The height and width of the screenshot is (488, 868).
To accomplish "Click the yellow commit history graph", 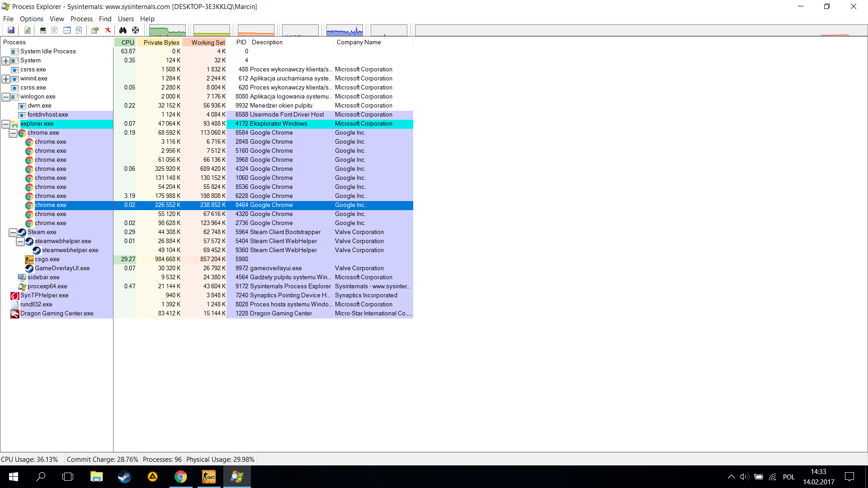I will (212, 30).
